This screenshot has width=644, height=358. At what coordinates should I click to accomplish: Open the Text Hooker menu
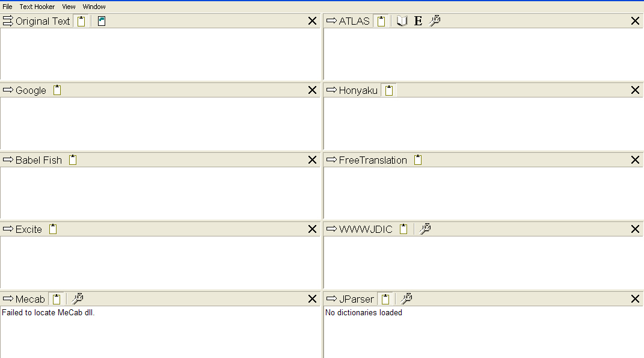(x=37, y=7)
